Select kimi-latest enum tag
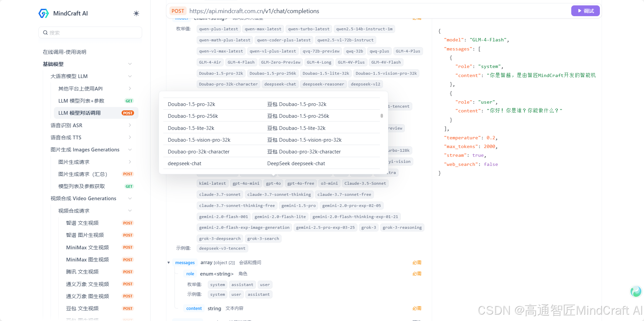The height and width of the screenshot is (321, 644). (213, 183)
